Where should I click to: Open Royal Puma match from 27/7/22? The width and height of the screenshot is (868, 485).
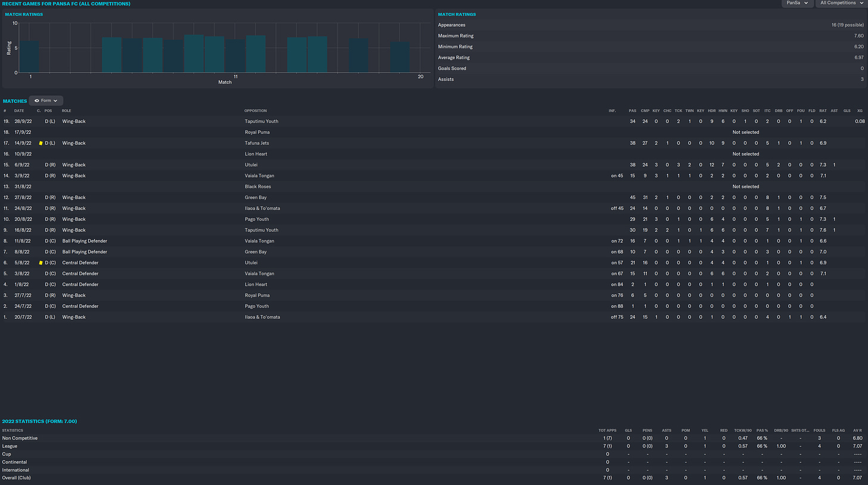(x=258, y=296)
